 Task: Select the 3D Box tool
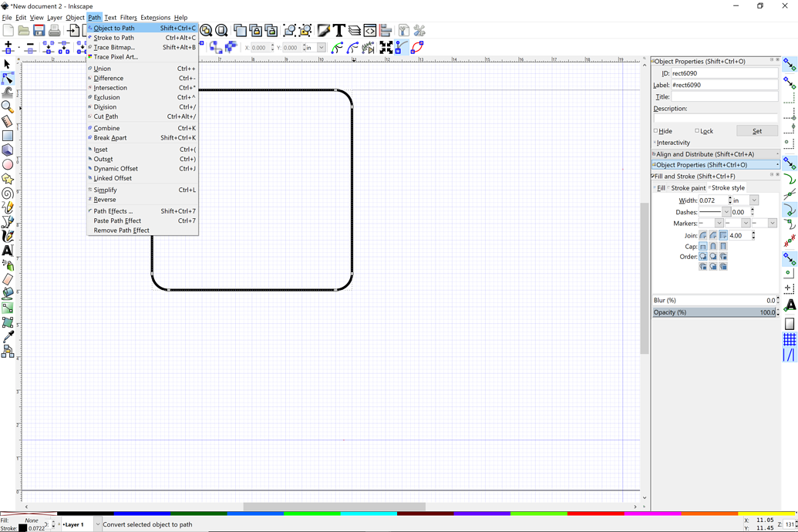pos(7,150)
